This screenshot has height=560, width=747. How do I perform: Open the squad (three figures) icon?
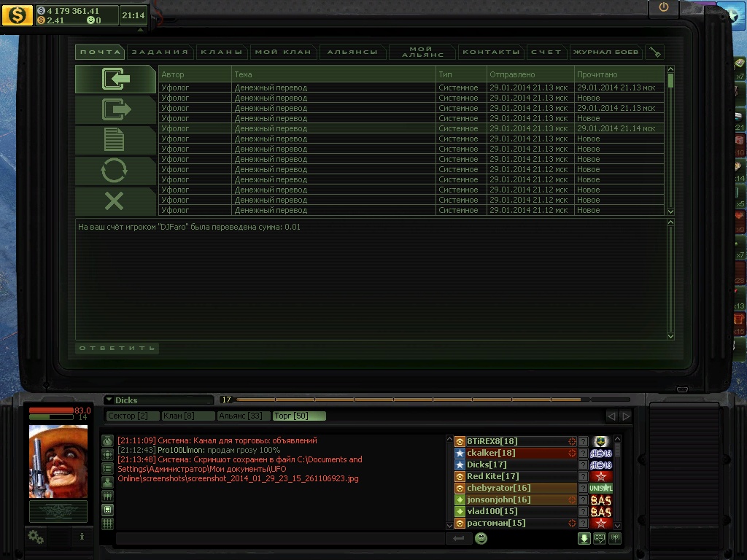pyautogui.click(x=108, y=496)
